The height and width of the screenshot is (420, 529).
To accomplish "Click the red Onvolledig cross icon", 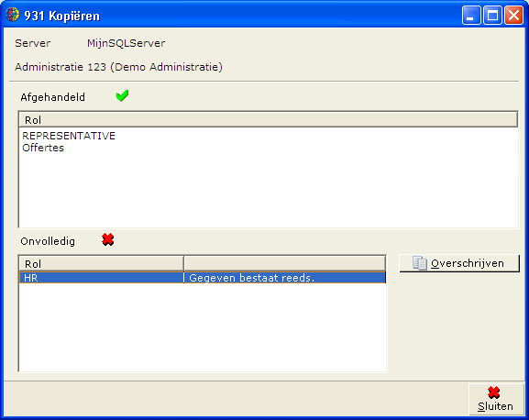I will pos(108,240).
